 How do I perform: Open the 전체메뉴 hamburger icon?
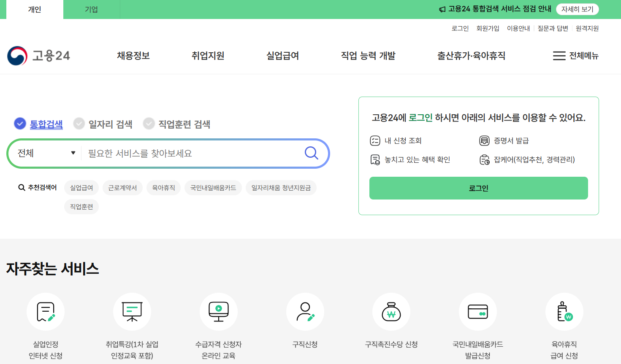(559, 56)
